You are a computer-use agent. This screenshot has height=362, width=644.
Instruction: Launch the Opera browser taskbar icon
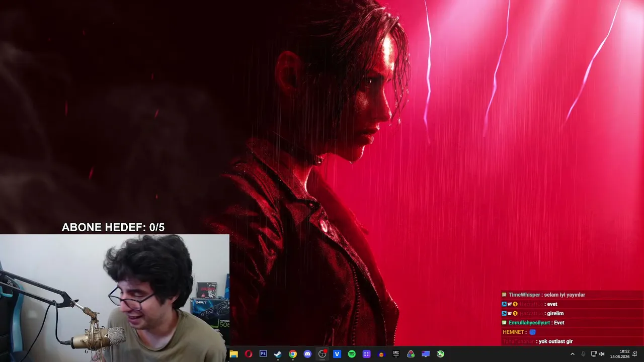249,354
